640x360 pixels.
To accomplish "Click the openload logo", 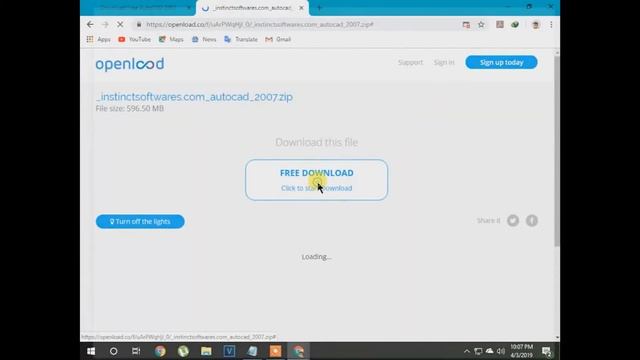I will click(x=130, y=64).
